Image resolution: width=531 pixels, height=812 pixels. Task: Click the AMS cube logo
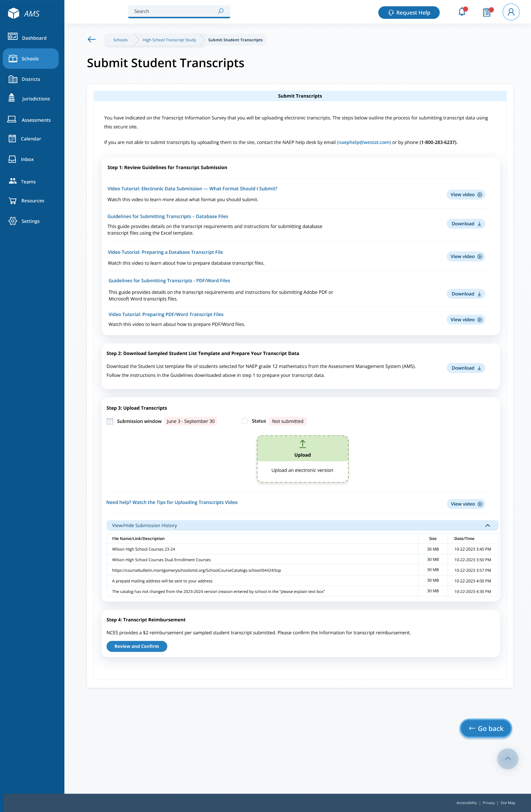(x=14, y=13)
